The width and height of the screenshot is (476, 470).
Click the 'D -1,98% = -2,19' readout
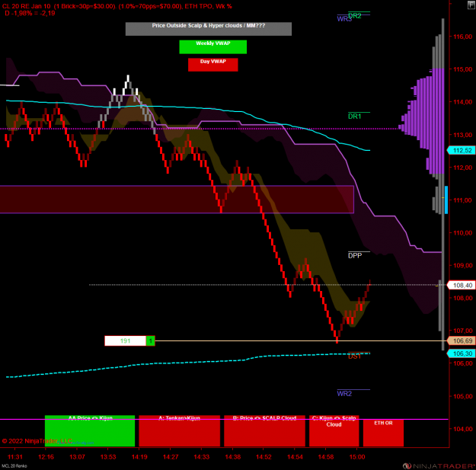(30, 13)
